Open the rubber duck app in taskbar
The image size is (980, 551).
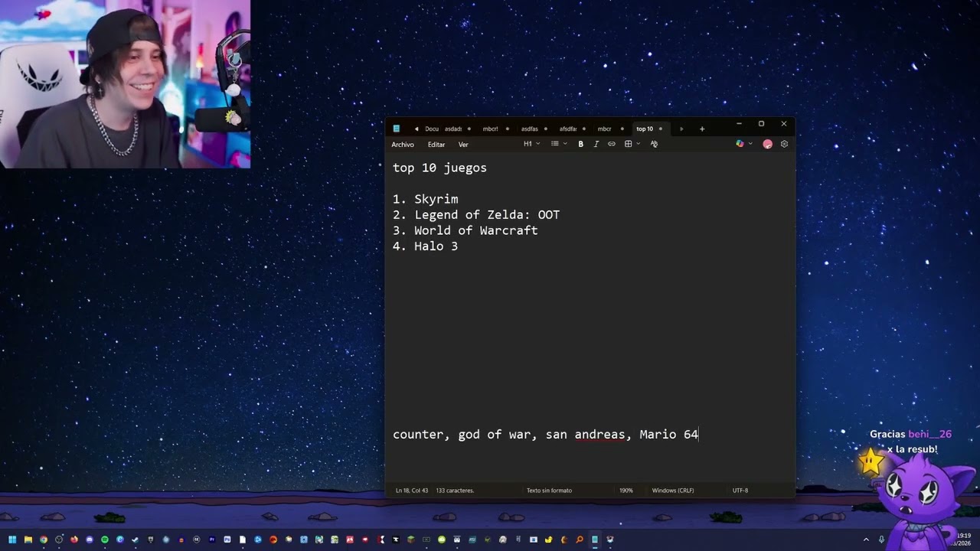pyautogui.click(x=549, y=540)
